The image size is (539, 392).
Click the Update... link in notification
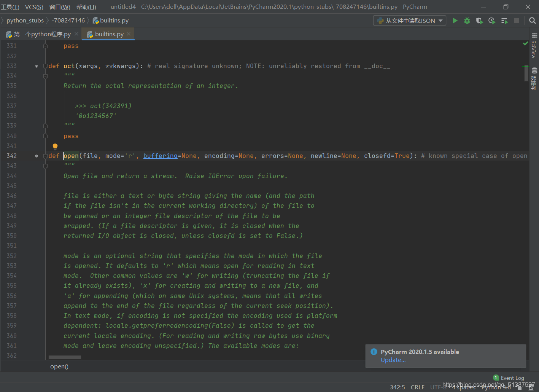pos(393,360)
